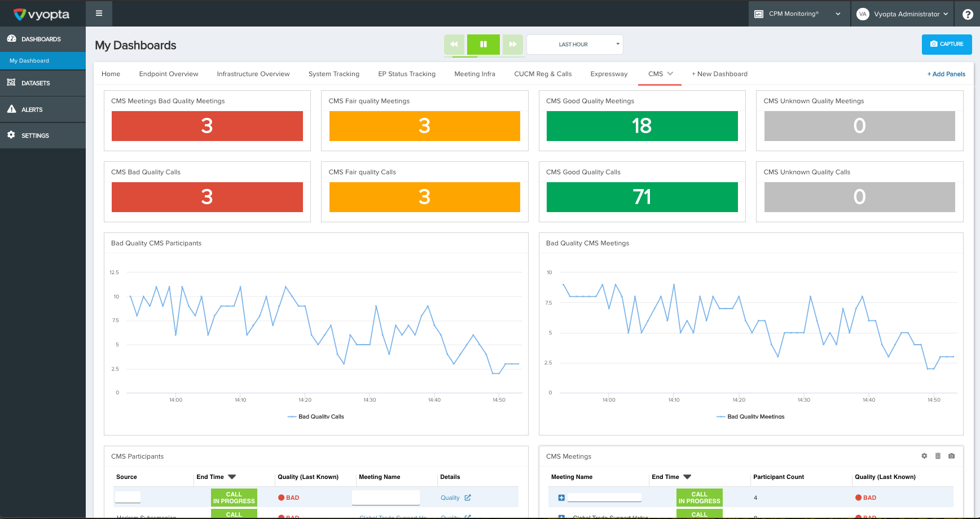
Task: Capture the CMS Meetings panel with camera icon
Action: coord(951,456)
